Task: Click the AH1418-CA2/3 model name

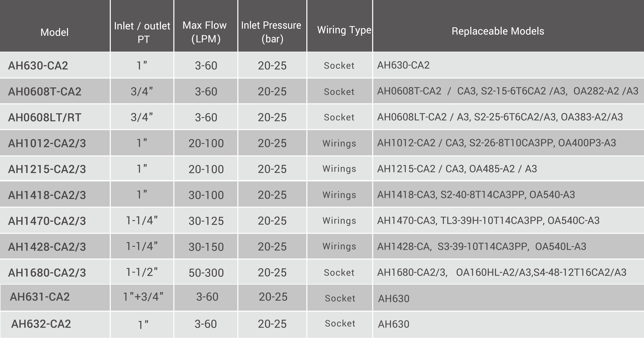Action: click(x=47, y=195)
